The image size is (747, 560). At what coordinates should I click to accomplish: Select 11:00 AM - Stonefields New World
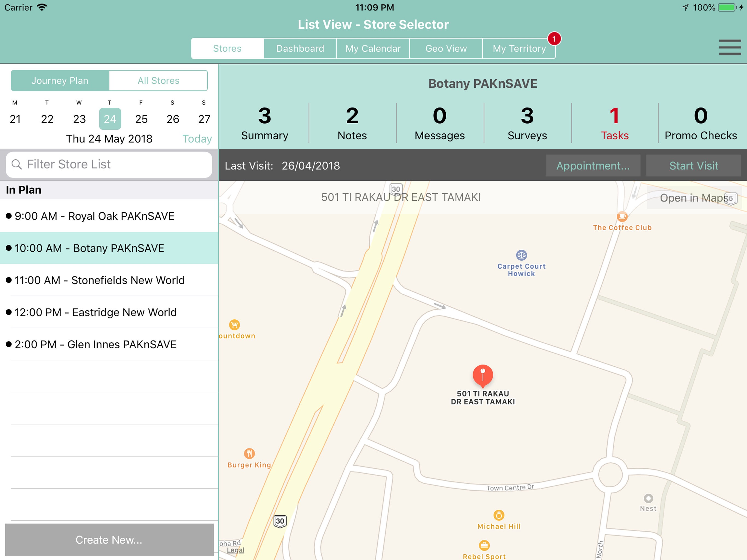pyautogui.click(x=109, y=280)
